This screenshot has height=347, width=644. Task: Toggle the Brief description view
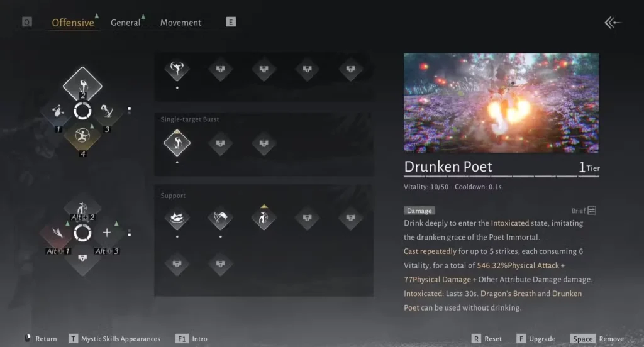pyautogui.click(x=584, y=211)
